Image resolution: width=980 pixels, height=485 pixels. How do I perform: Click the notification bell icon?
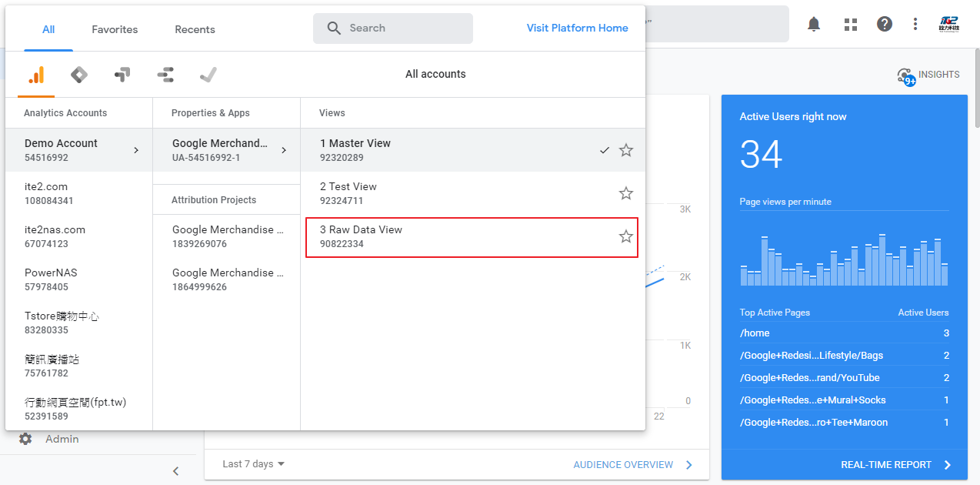813,24
